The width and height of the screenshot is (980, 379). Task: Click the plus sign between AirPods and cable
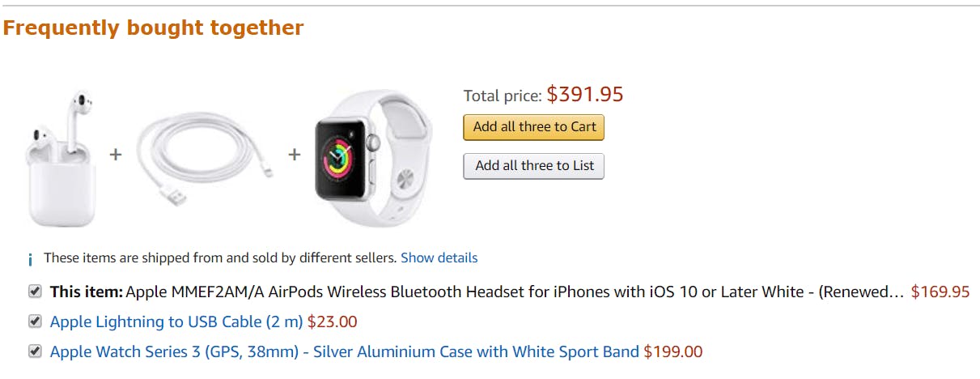116,154
